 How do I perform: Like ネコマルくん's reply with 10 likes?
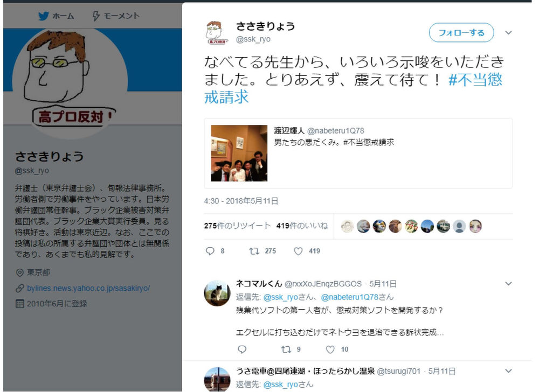tap(330, 349)
